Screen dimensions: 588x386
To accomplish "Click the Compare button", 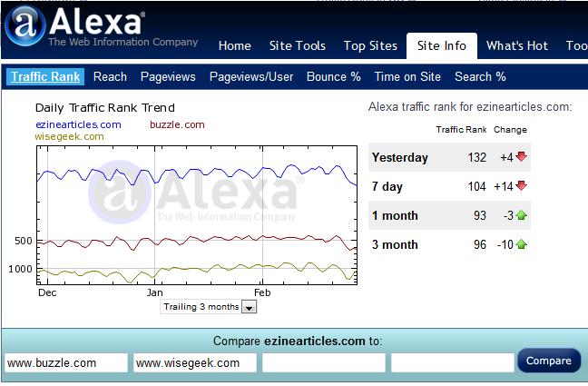I will pos(549,361).
